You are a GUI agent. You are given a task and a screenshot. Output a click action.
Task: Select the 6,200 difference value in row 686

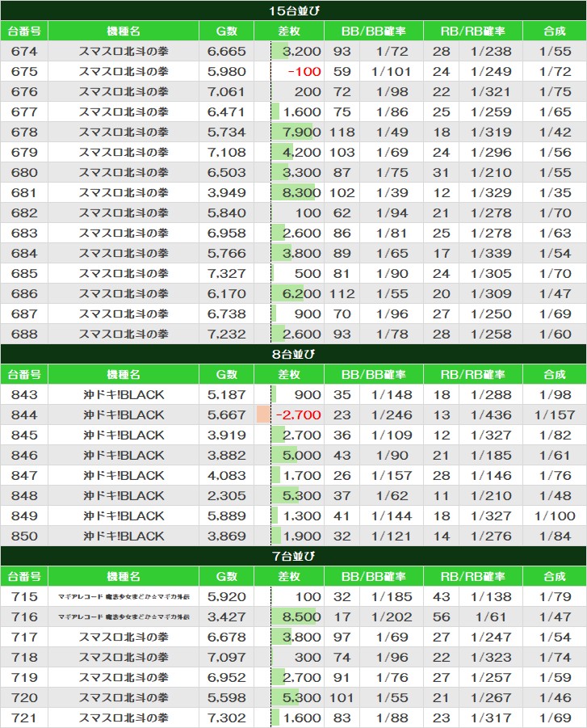[x=302, y=293]
